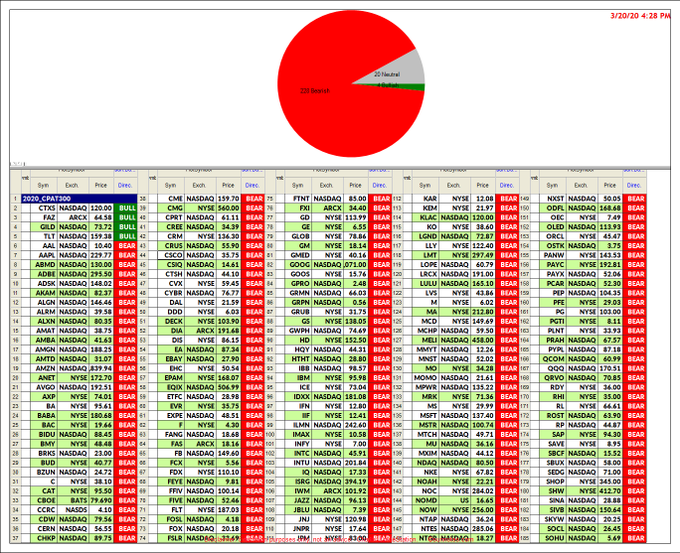This screenshot has height=553, width=680.
Task: Click the LULU symbol cell
Action: [425, 284]
